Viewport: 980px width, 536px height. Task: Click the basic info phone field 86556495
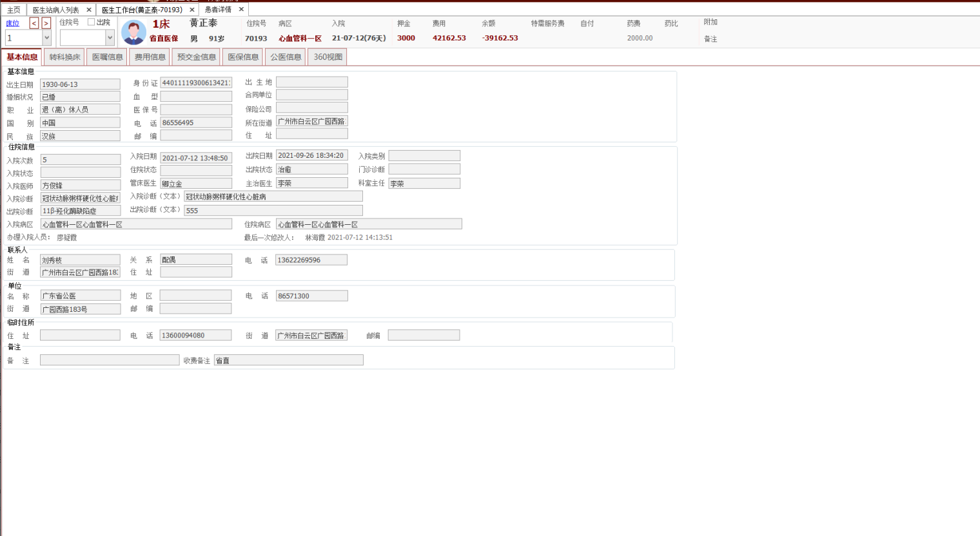(196, 122)
